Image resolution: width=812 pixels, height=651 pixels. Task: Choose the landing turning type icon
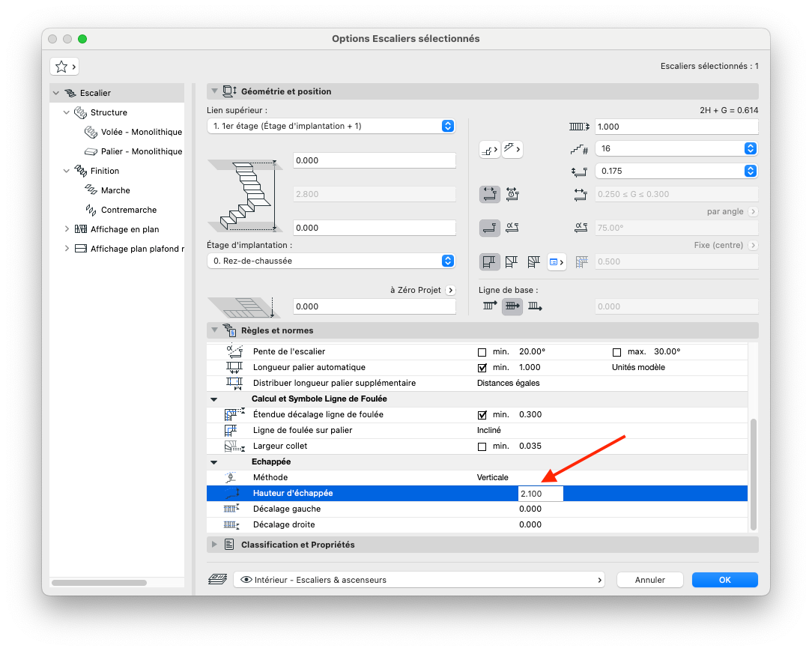coord(489,261)
